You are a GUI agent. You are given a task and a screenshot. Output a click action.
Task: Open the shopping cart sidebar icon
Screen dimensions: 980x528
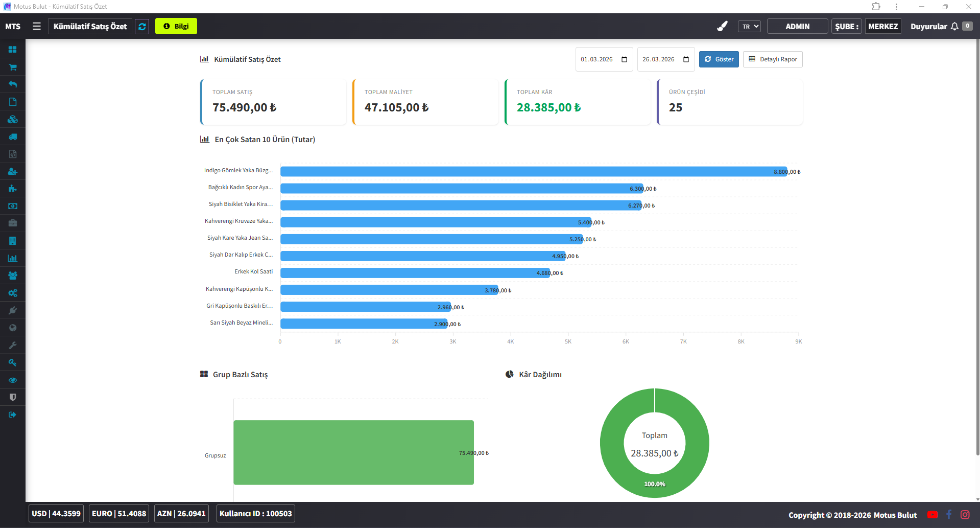[13, 67]
